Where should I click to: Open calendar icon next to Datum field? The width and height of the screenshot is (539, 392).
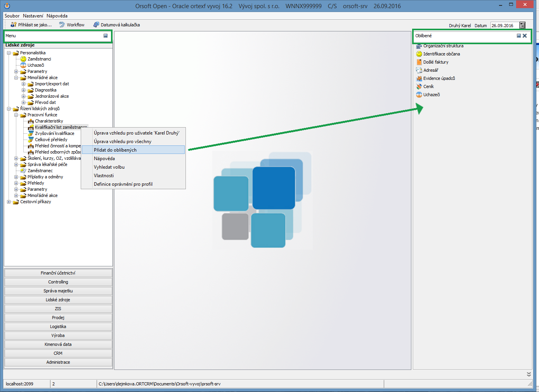[x=522, y=26]
